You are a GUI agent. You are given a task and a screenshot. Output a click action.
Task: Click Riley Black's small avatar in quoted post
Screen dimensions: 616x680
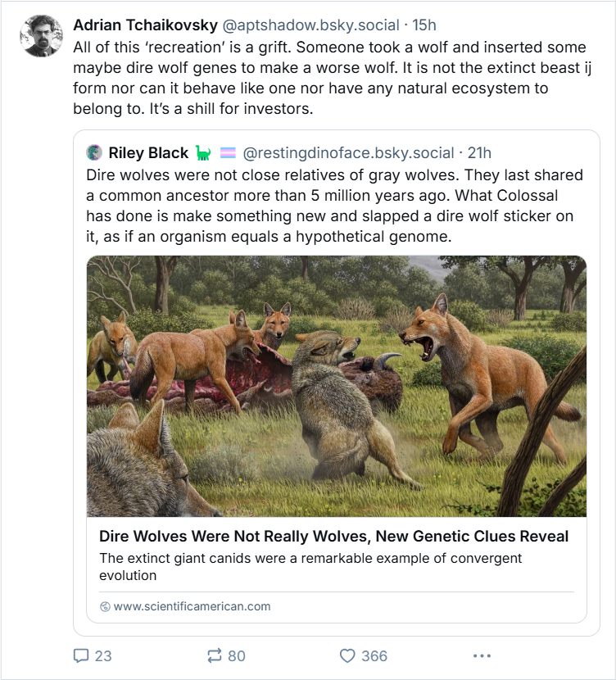(95, 152)
